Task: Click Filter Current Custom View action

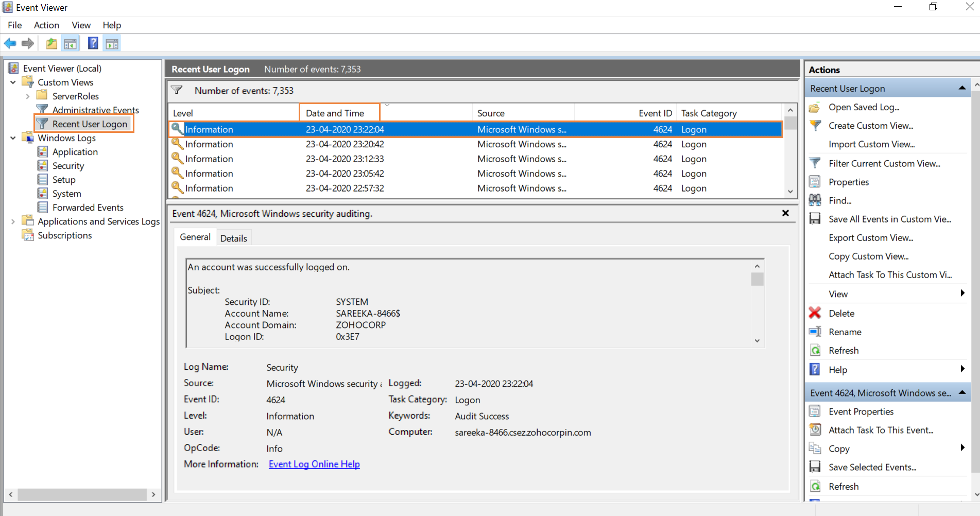Action: click(815, 163)
